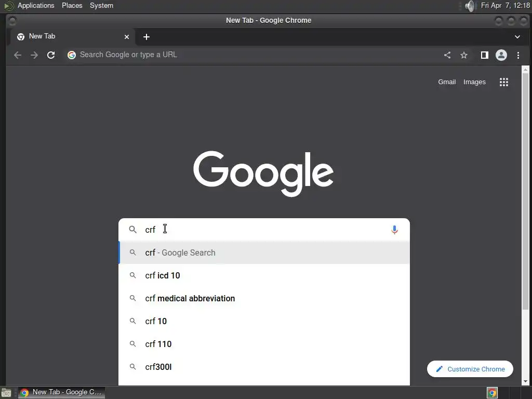Choose the 'crf 110' suggestion
The image size is (532, 399).
[x=264, y=344]
